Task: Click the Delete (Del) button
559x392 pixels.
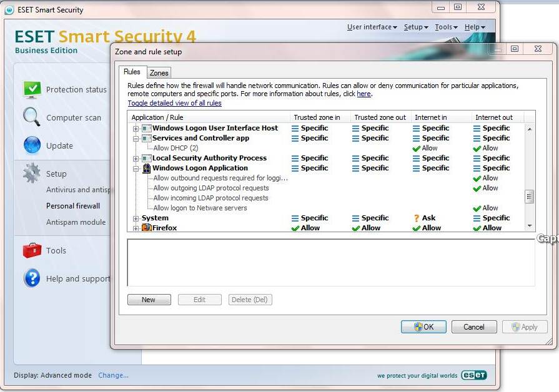Action: point(250,300)
